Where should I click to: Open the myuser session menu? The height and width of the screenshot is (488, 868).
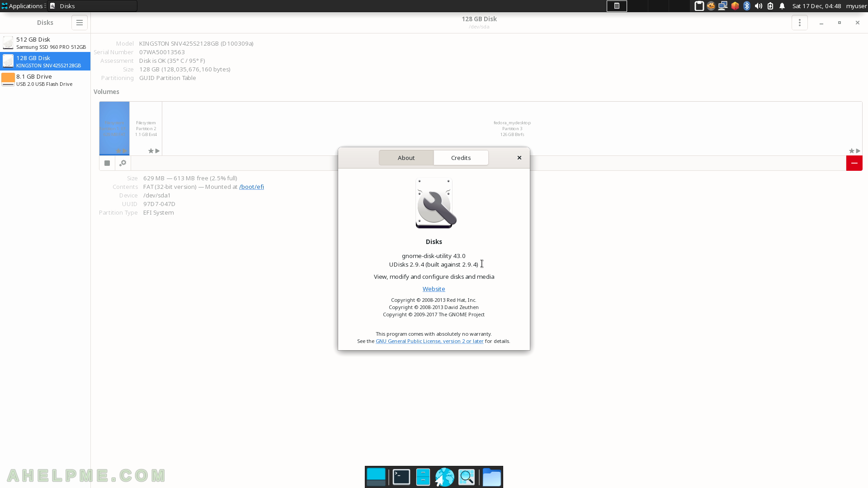[x=856, y=6]
